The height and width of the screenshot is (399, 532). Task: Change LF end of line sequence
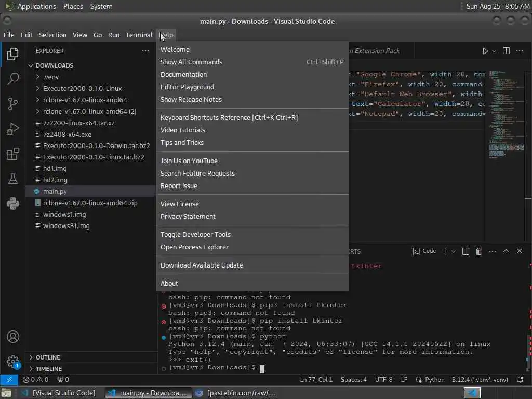pyautogui.click(x=404, y=380)
